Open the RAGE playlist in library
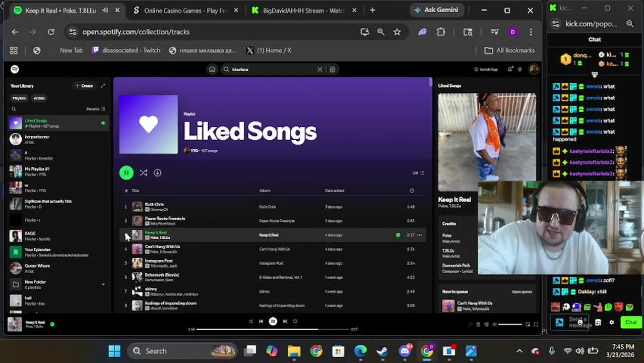The height and width of the screenshot is (363, 644). tap(59, 236)
